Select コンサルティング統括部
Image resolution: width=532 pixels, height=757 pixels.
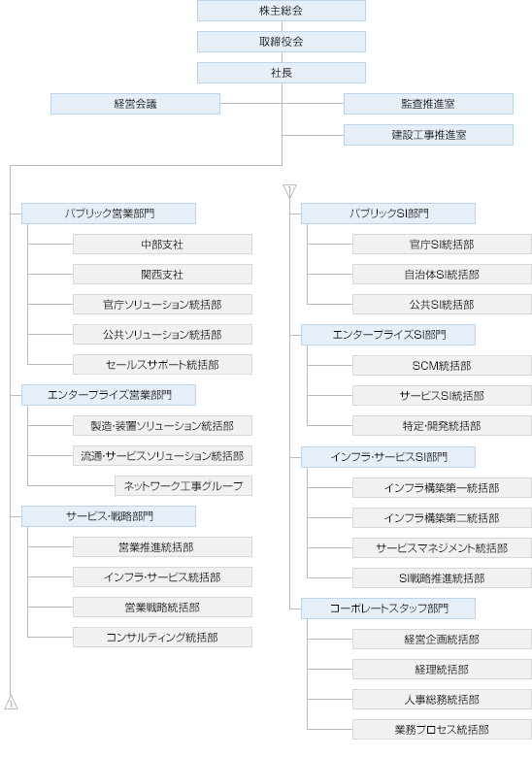[x=162, y=638]
